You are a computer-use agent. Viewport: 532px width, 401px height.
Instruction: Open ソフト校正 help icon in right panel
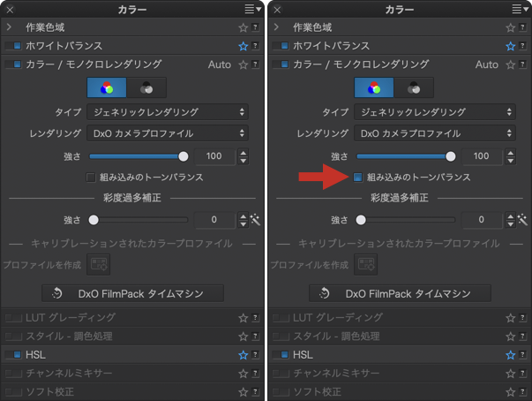click(523, 392)
